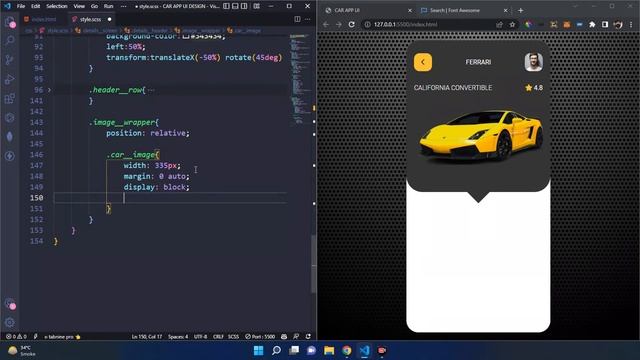The image size is (640, 360).
Task: Customize layout icon in title bar
Action: pyautogui.click(x=256, y=6)
